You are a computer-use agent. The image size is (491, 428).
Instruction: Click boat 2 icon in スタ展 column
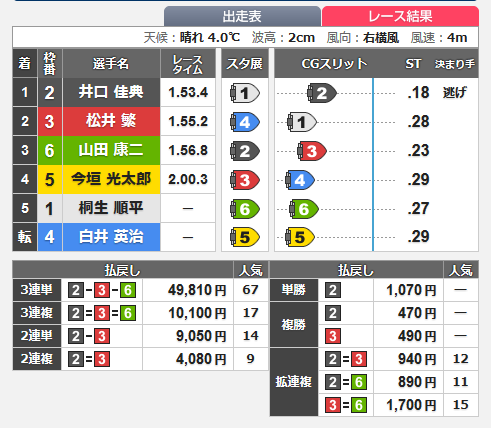(245, 151)
